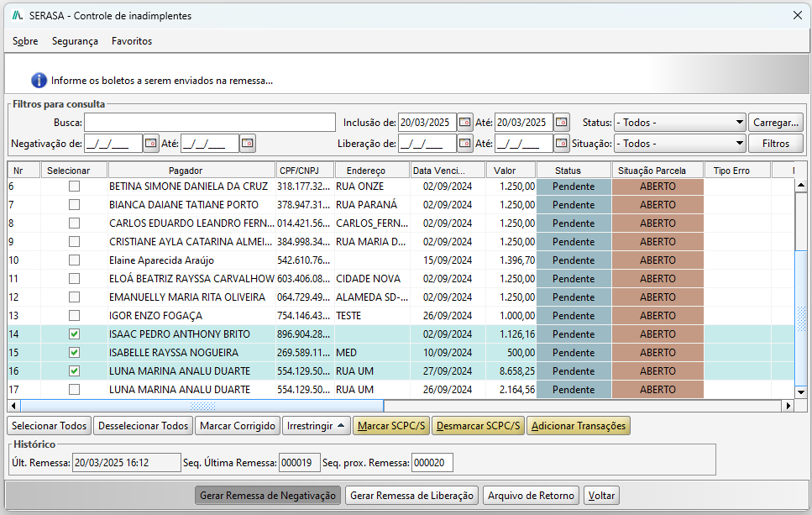Image resolution: width=812 pixels, height=515 pixels.
Task: Click the Busca search field
Action: click(x=210, y=123)
